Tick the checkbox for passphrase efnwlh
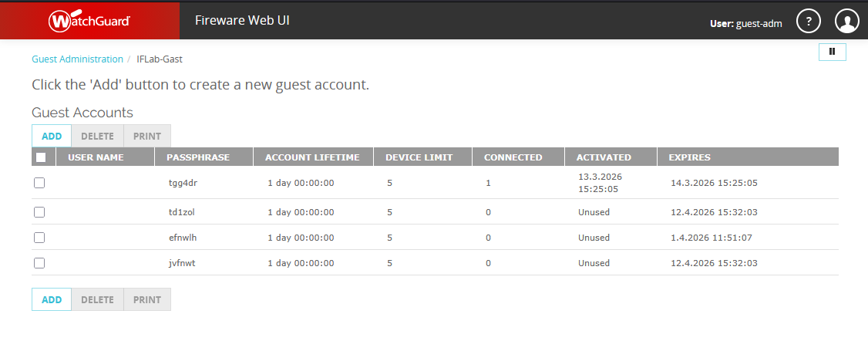Screen dimensions: 868x341 tap(39, 238)
